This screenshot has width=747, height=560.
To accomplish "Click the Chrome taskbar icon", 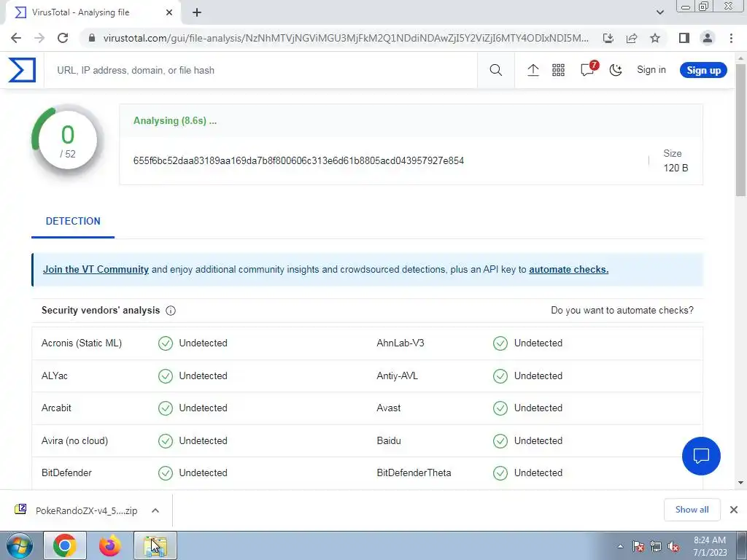I will click(65, 545).
